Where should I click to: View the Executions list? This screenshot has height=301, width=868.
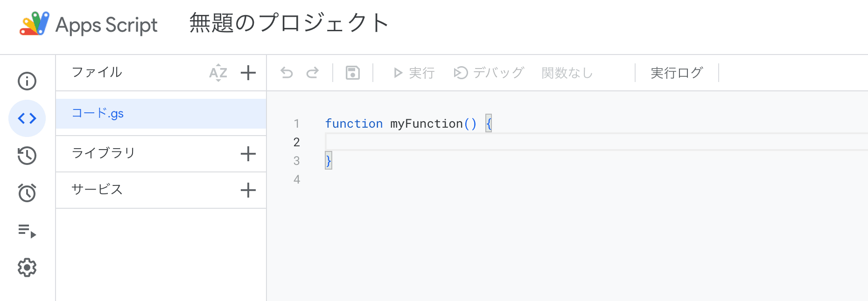click(27, 229)
